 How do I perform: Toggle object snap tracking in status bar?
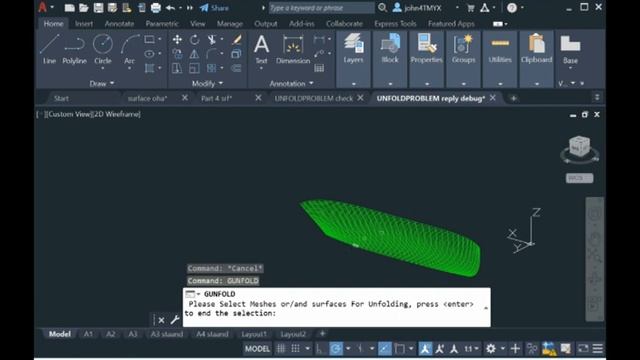click(x=384, y=349)
